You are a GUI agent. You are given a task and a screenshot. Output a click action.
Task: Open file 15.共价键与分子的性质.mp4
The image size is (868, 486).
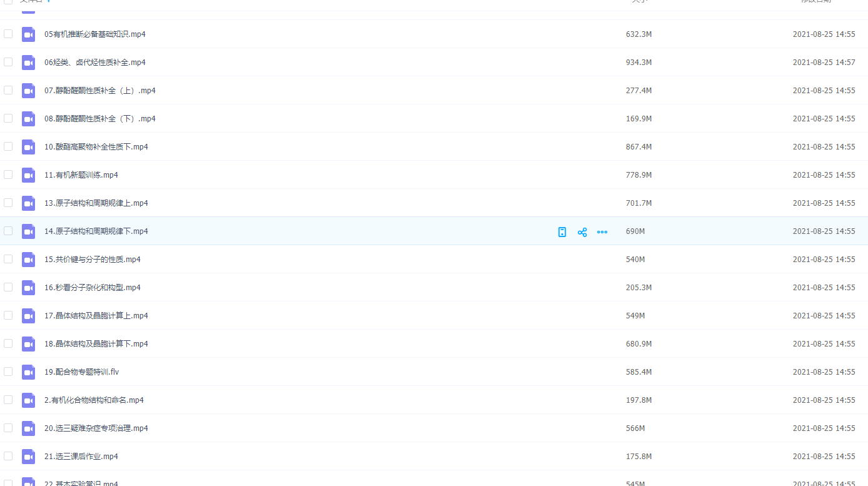[x=93, y=260]
